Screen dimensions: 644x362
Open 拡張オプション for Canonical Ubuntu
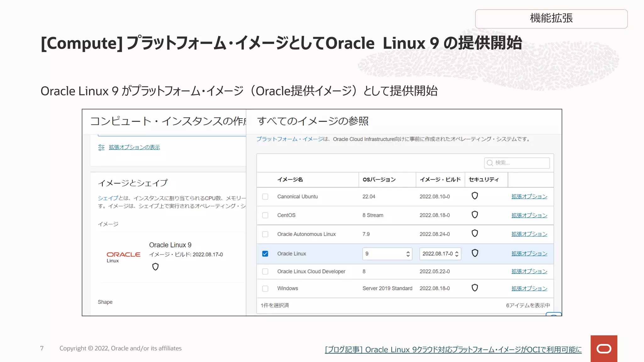[x=529, y=196]
